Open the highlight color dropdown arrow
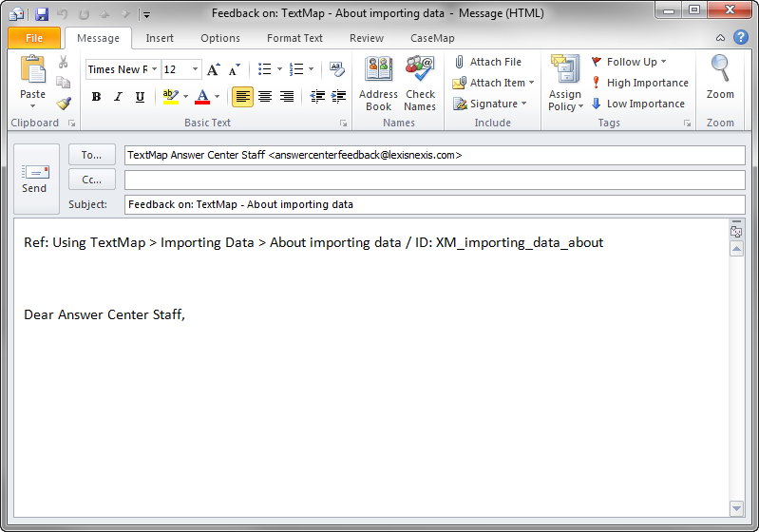759x532 pixels. pos(185,97)
